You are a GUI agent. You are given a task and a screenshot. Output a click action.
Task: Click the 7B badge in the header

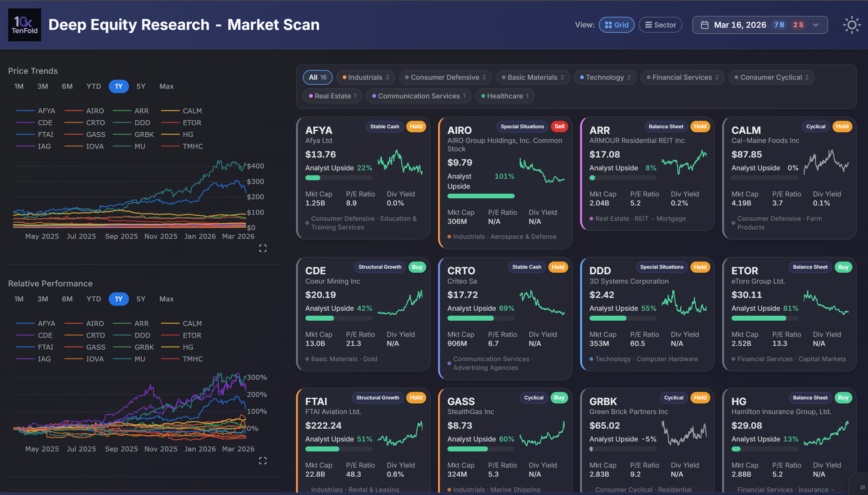(779, 25)
